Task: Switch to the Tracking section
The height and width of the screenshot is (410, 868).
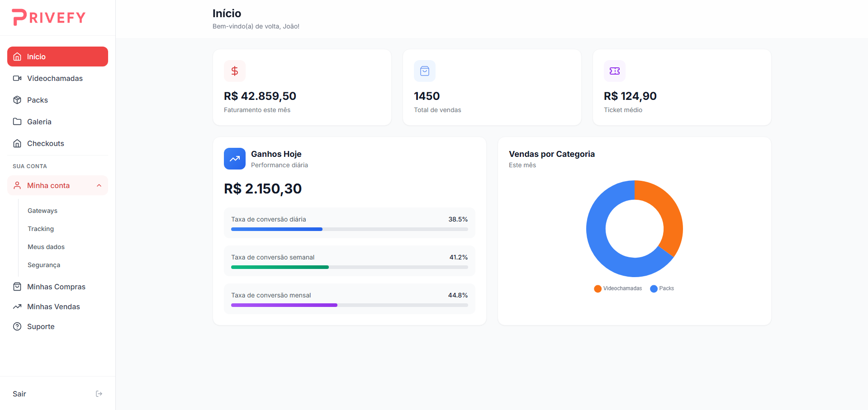Action: point(40,229)
